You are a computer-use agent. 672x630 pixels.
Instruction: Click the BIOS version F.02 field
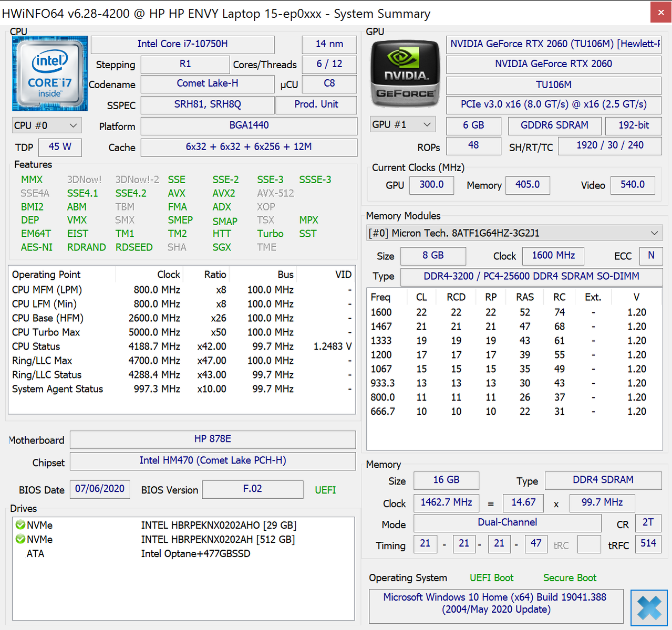coord(253,489)
